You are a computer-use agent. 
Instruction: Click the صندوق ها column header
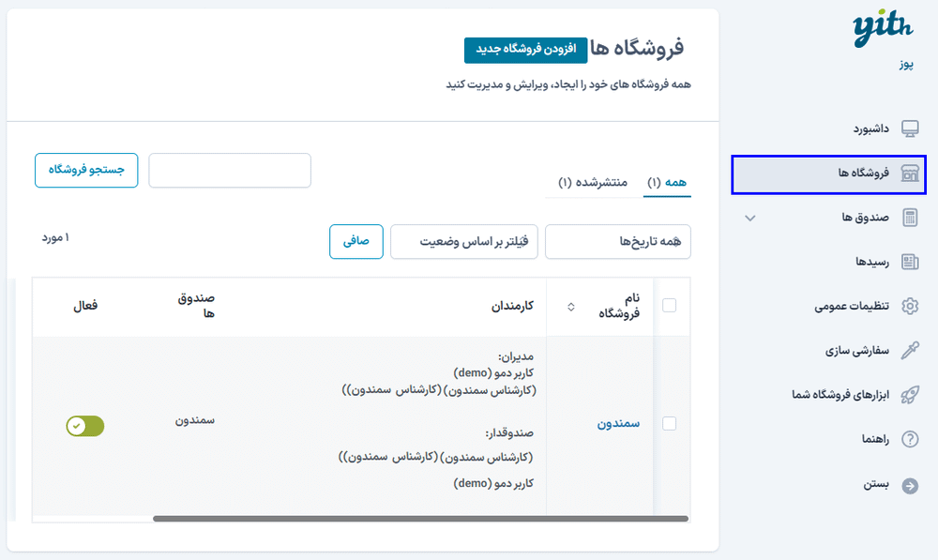click(x=196, y=306)
